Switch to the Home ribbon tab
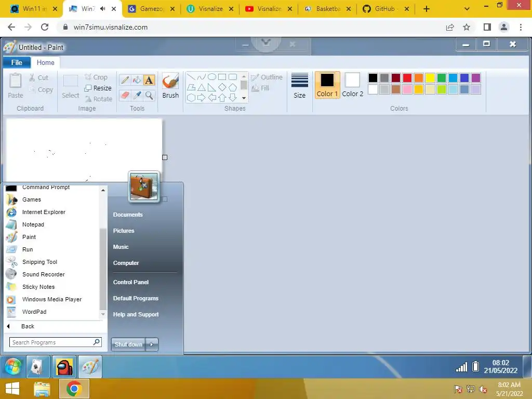The image size is (532, 399). coord(46,62)
